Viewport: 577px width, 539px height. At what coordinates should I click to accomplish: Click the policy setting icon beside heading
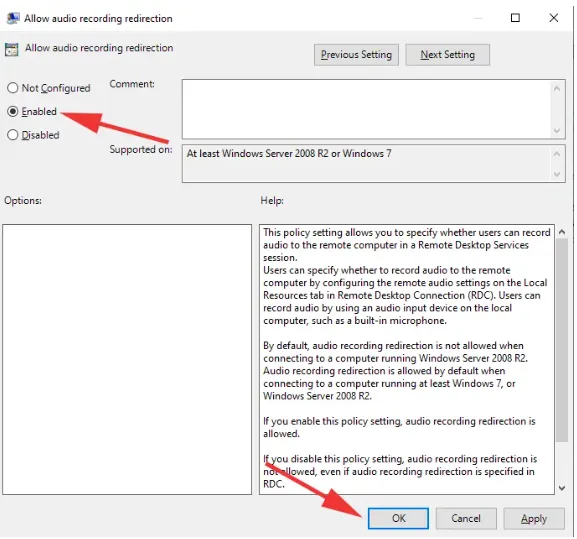pyautogui.click(x=11, y=49)
